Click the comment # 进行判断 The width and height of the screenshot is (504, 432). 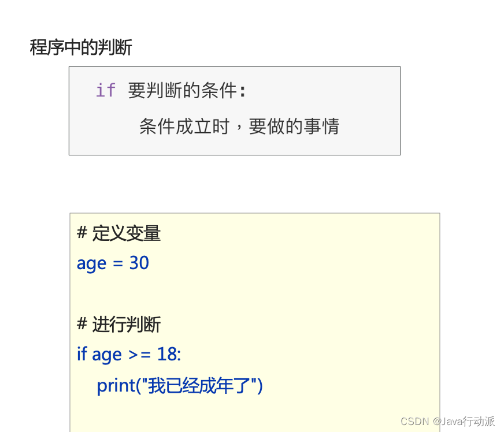[x=118, y=325]
